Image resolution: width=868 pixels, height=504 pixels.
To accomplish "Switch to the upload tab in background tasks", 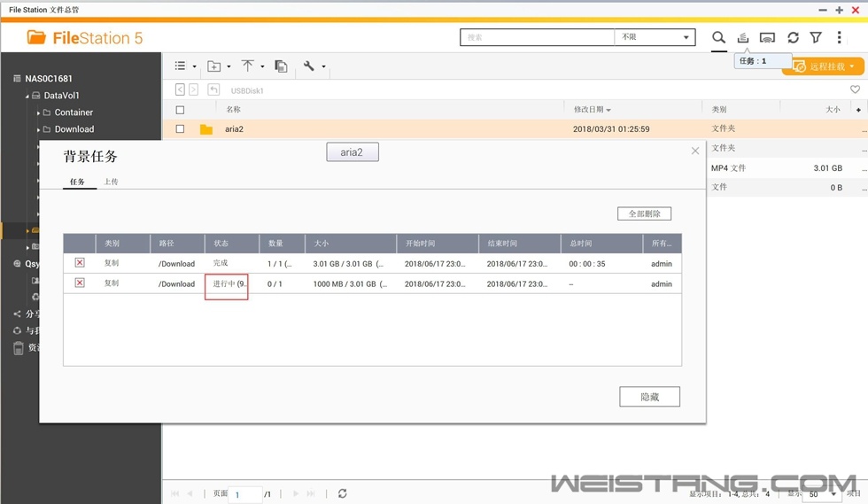I will click(x=111, y=182).
